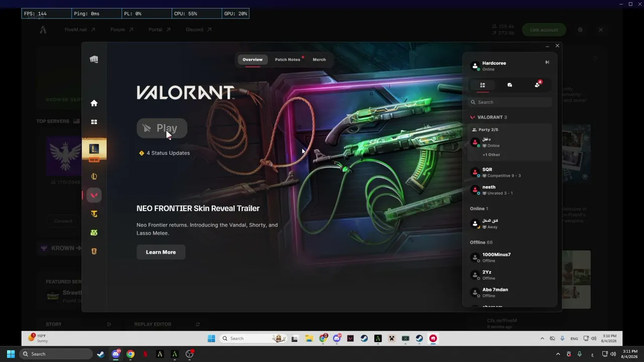
Task: Open the Riot Client home page
Action: tap(94, 103)
